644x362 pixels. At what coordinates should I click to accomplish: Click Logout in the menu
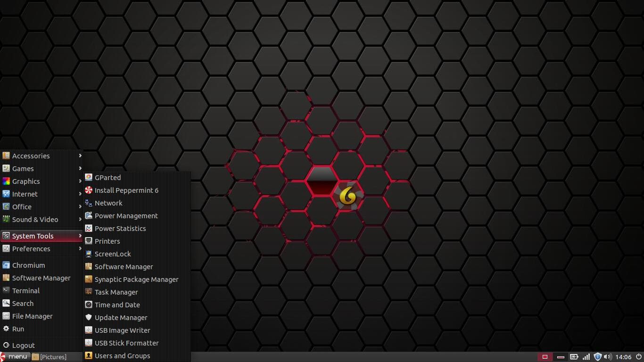point(42,346)
